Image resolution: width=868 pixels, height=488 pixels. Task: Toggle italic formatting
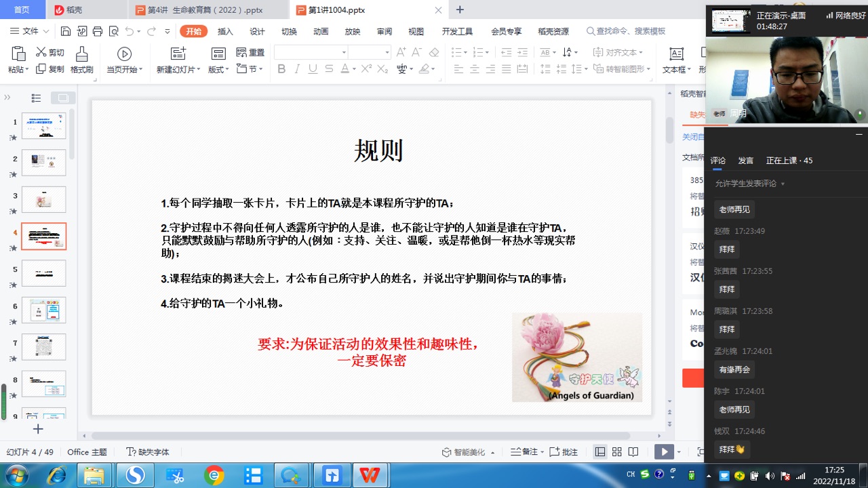[x=298, y=69]
